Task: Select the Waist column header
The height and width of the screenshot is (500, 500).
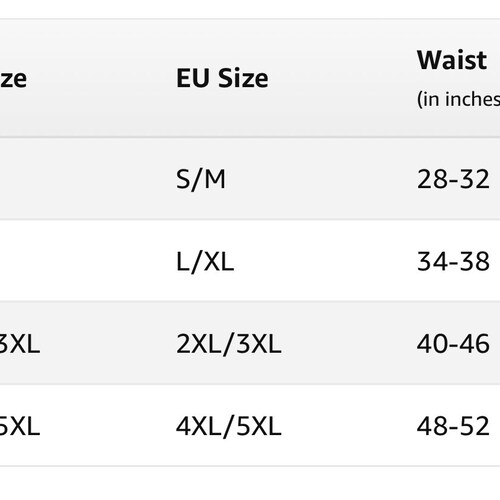Action: point(452,60)
